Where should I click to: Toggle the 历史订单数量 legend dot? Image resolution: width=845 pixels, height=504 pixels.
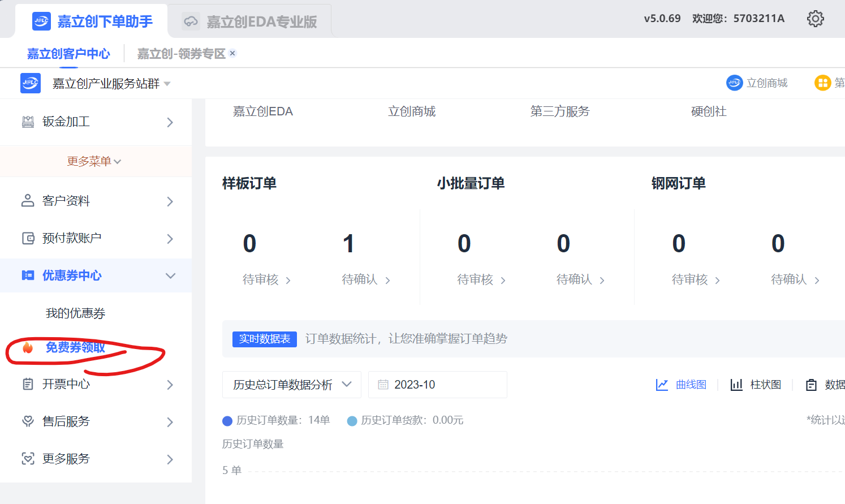pos(227,421)
